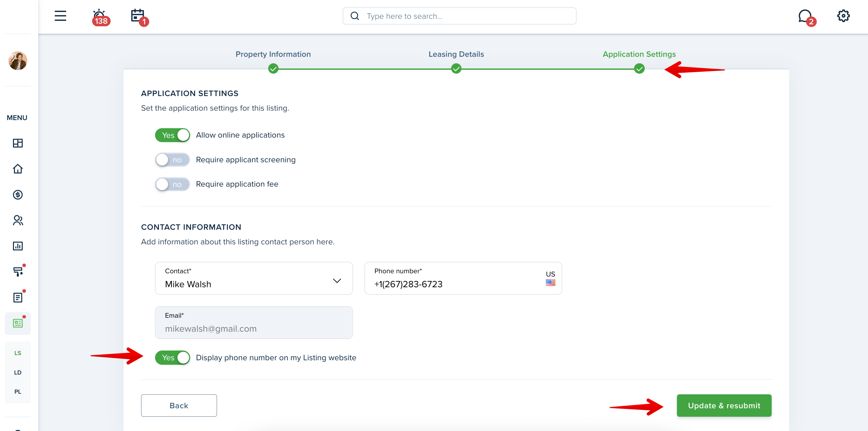Open the listings newspaper icon in sidebar

tap(18, 323)
